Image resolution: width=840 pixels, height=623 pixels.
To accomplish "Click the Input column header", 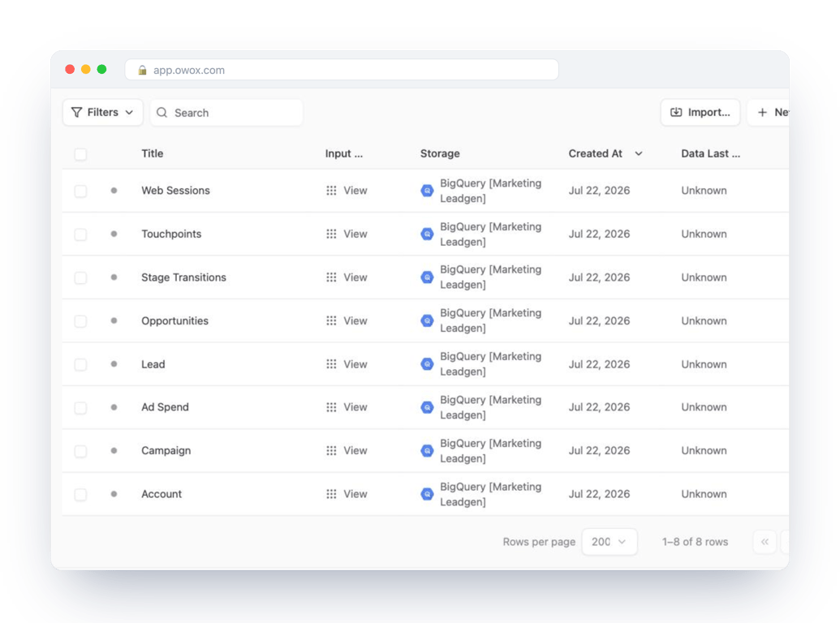I will pyautogui.click(x=344, y=153).
